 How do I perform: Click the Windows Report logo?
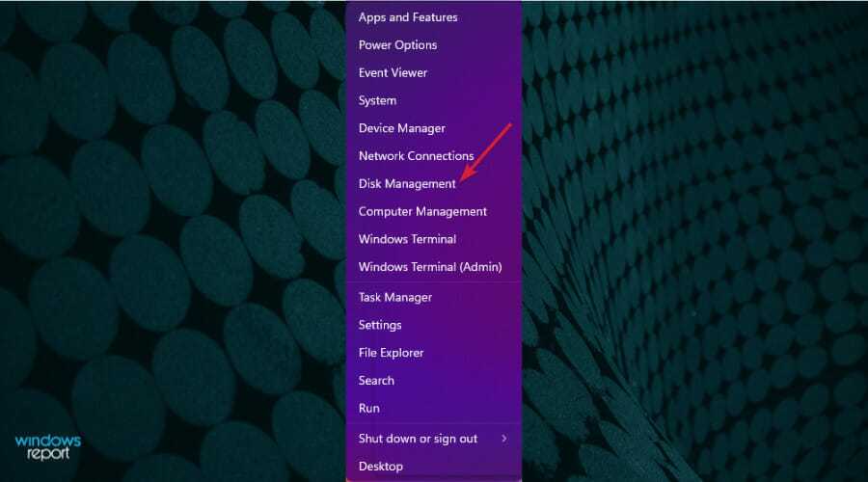[x=48, y=447]
